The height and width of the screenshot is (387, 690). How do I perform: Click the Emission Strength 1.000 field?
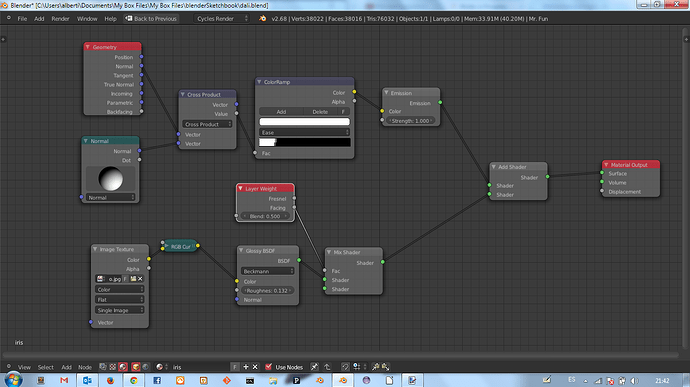(x=410, y=121)
